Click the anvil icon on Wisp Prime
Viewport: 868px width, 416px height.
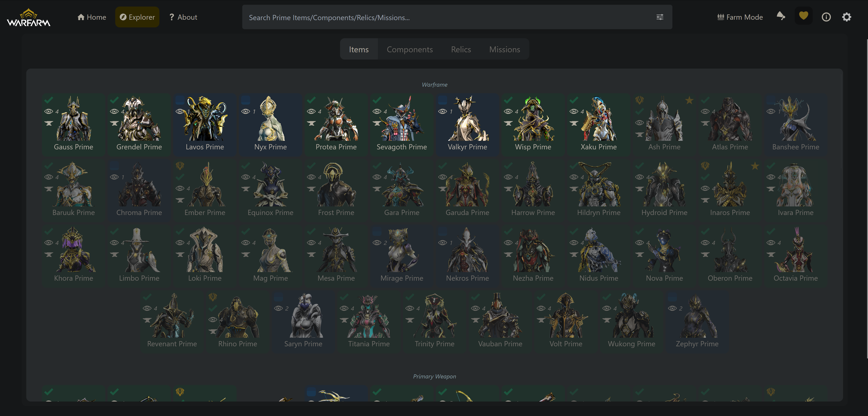[x=508, y=123]
